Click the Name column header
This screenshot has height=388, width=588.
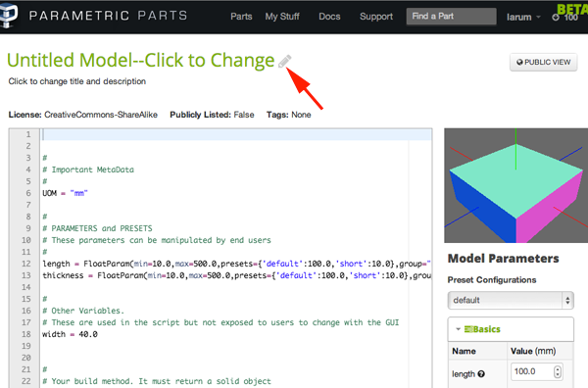tap(464, 352)
